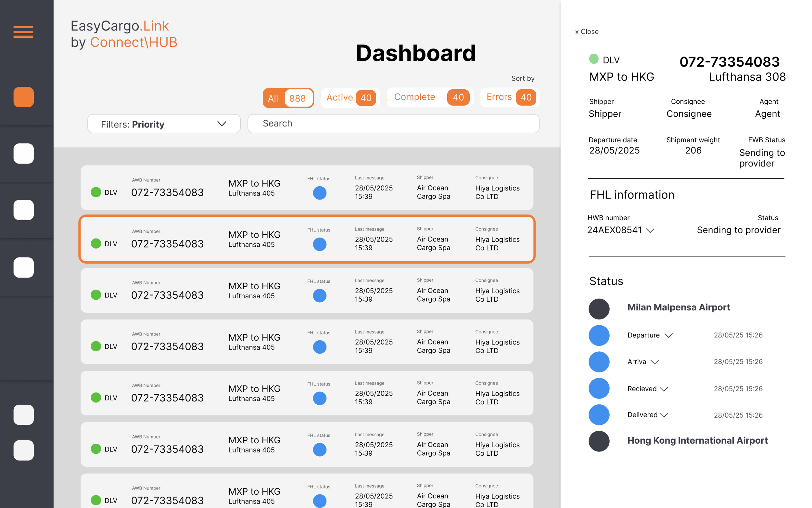Screen dimensions: 812x508
Task: Click the green DLV status dot on the highlighted shipment
Action: tap(96, 243)
